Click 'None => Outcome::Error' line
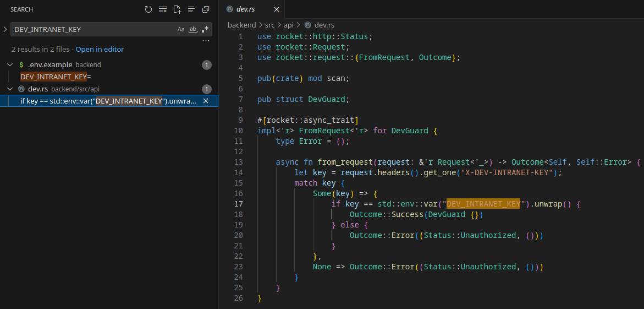The height and width of the screenshot is (309, 644). pyautogui.click(x=428, y=267)
